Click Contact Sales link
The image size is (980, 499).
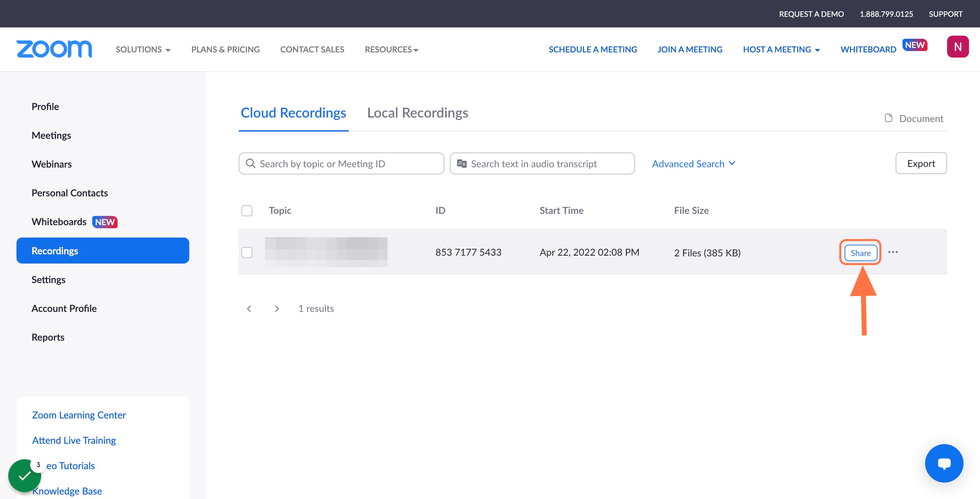[312, 49]
